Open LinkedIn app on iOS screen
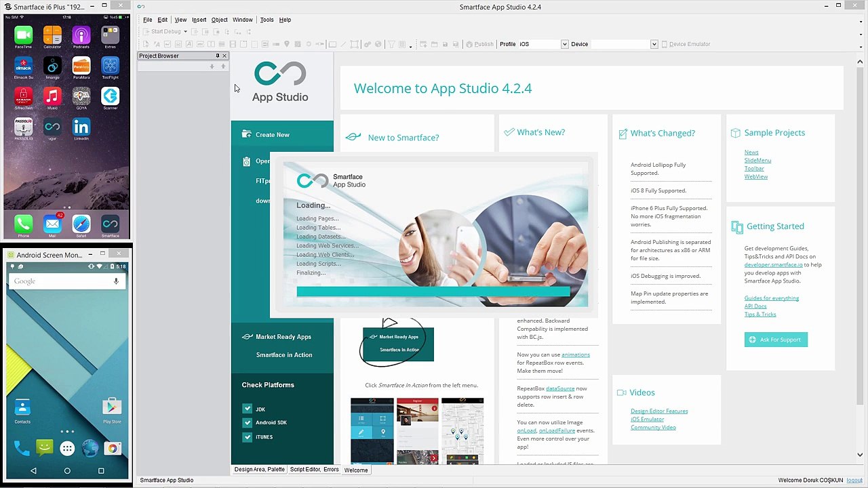The image size is (868, 488). 81,127
